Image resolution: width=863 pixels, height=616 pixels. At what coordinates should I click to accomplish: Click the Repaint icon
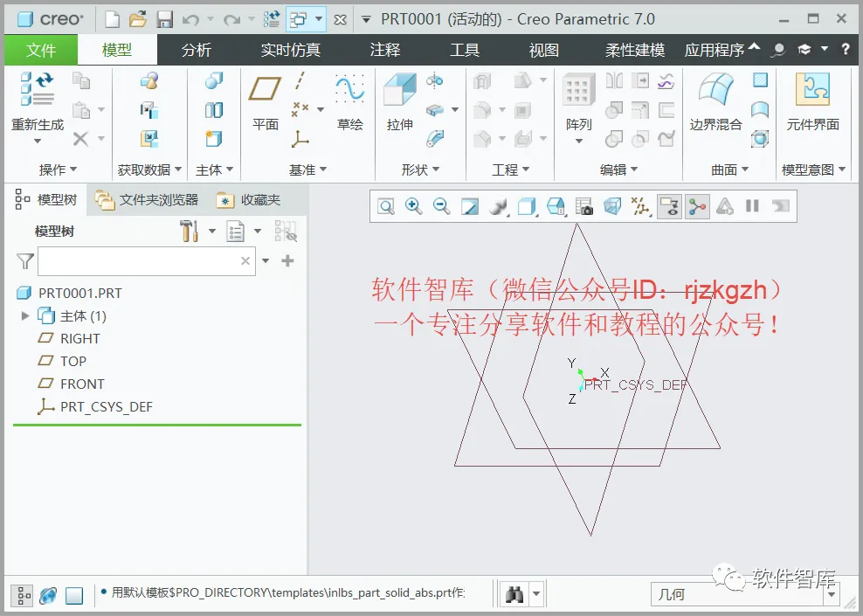tap(469, 207)
